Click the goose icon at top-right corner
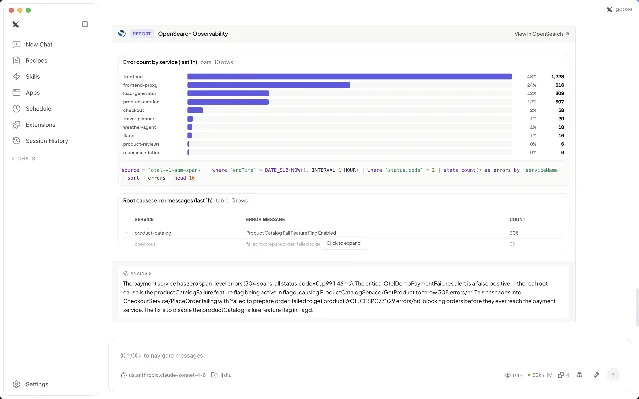Viewport: 639px width, 399px height. click(x=609, y=9)
